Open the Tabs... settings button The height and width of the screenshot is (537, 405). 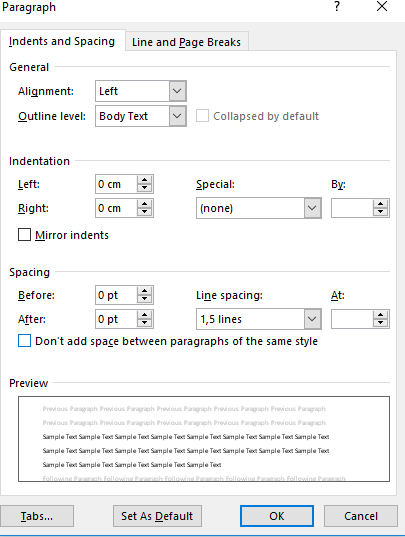(37, 516)
